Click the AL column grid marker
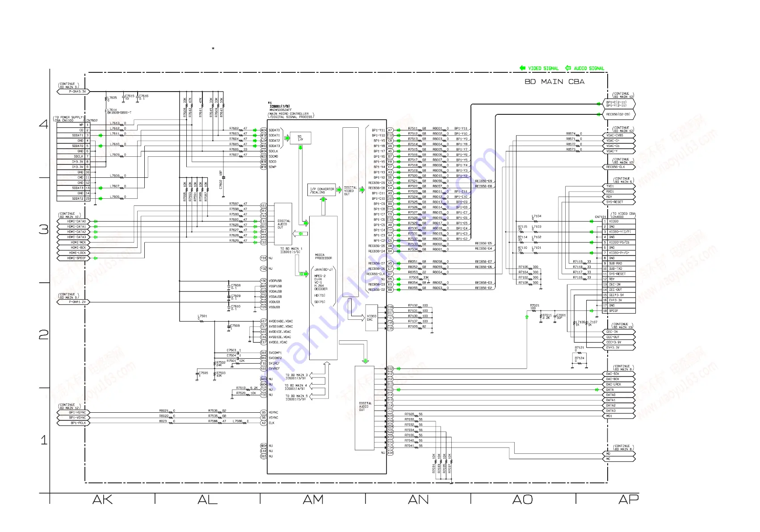The height and width of the screenshot is (532, 760). (207, 500)
